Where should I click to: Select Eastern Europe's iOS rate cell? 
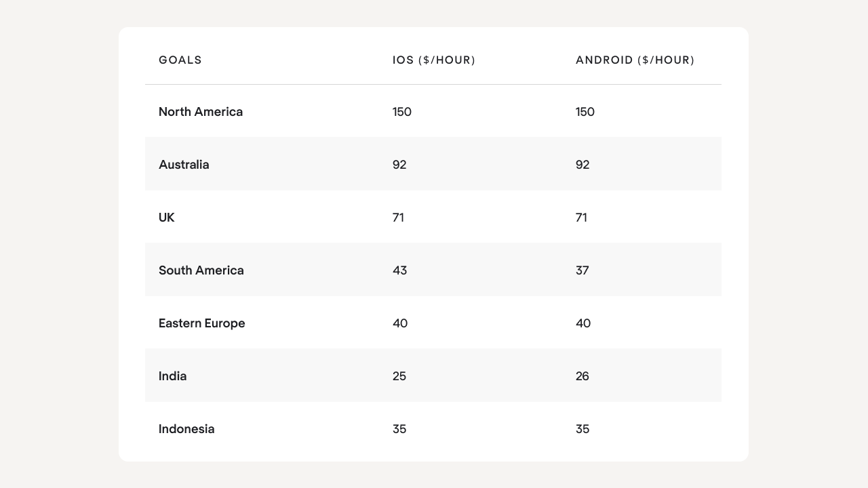point(400,323)
